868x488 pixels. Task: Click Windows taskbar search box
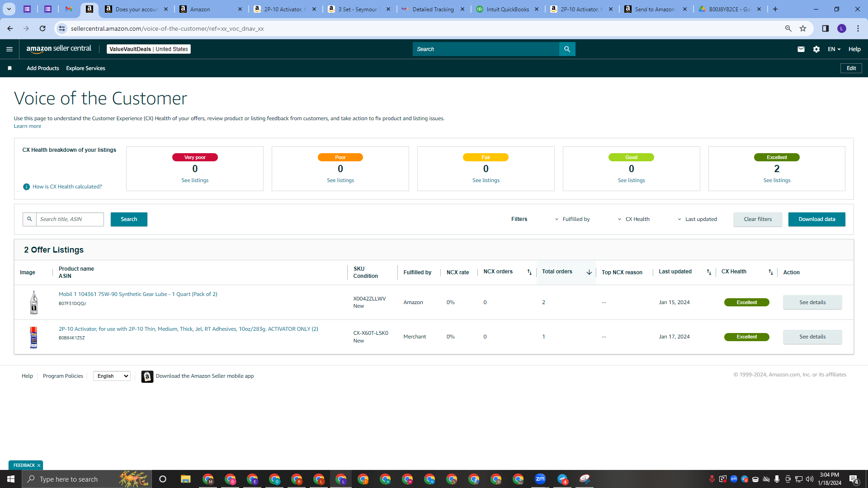pos(86,479)
